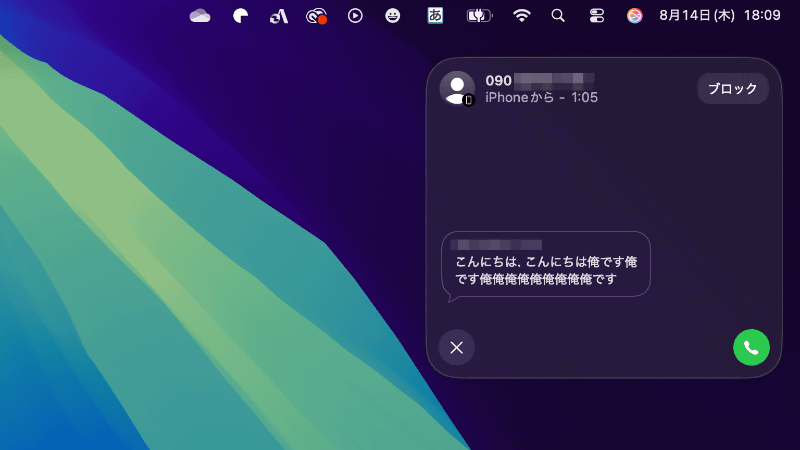Check the battery charging status icon
The image size is (800, 450).
(479, 16)
